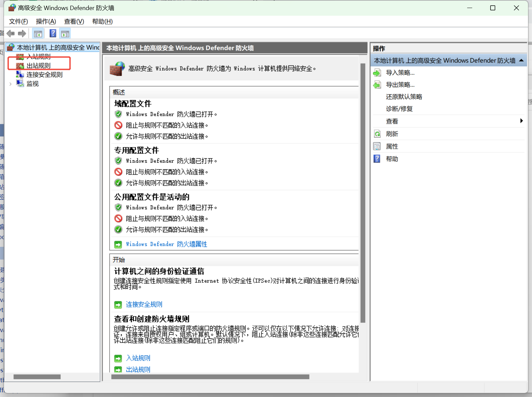Screen dimensions: 532x397
Task: Click the Back arrow toolbar icon
Action: click(11, 33)
